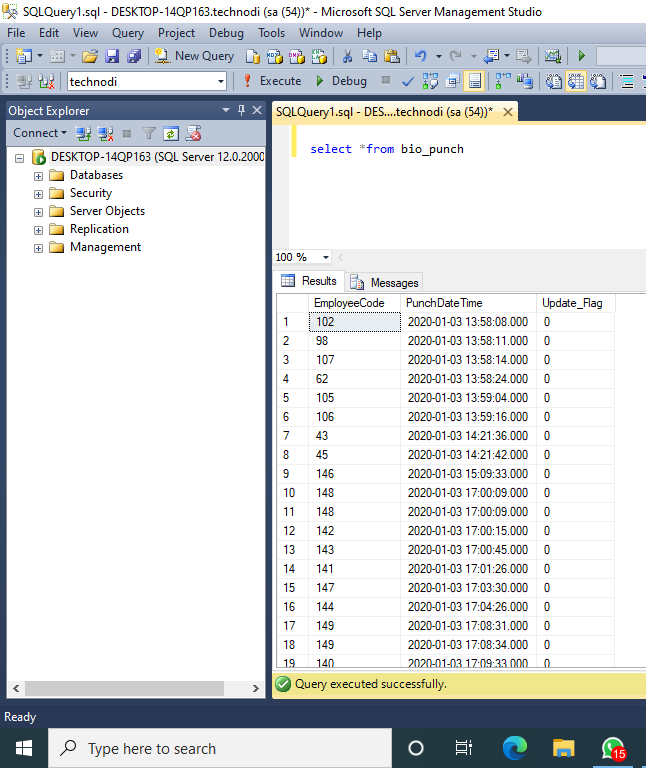The width and height of the screenshot is (646, 768).
Task: Click the Navigate Backward icon
Action: point(491,56)
